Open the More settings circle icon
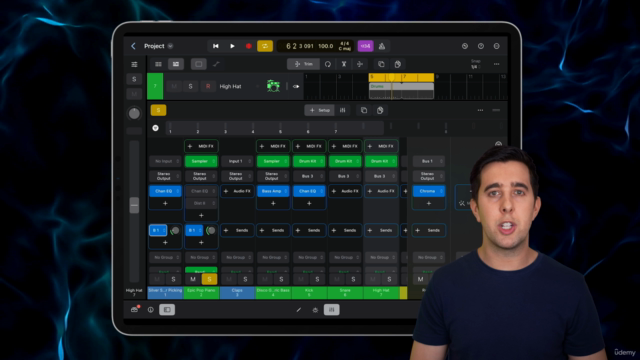Viewport: 640px width, 360px height. [x=496, y=46]
